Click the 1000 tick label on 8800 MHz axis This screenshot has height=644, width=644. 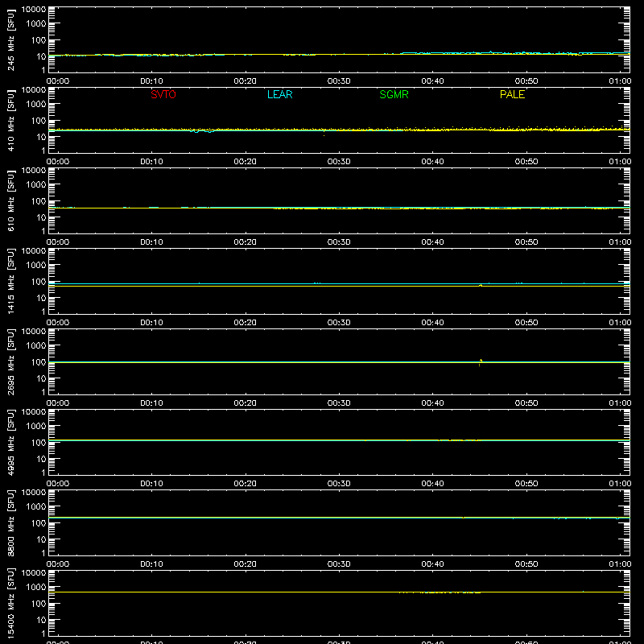(36, 507)
